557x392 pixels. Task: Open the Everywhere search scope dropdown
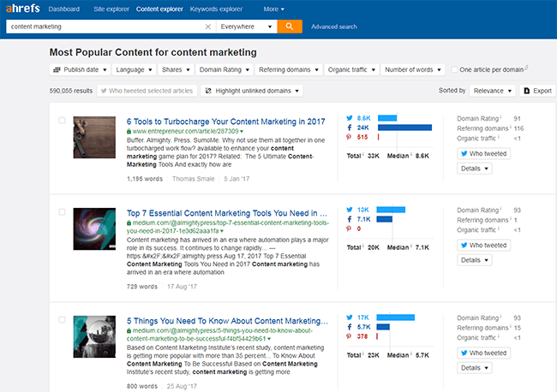[247, 27]
